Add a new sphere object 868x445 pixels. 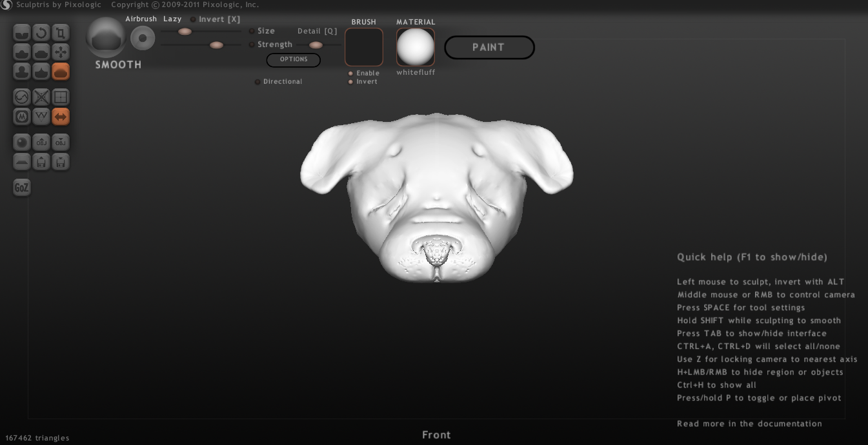point(22,143)
